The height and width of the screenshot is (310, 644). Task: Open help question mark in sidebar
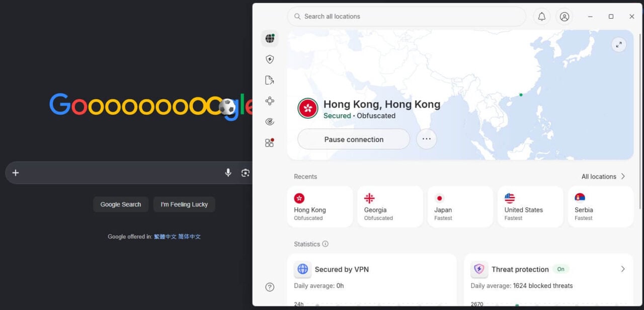(x=270, y=287)
